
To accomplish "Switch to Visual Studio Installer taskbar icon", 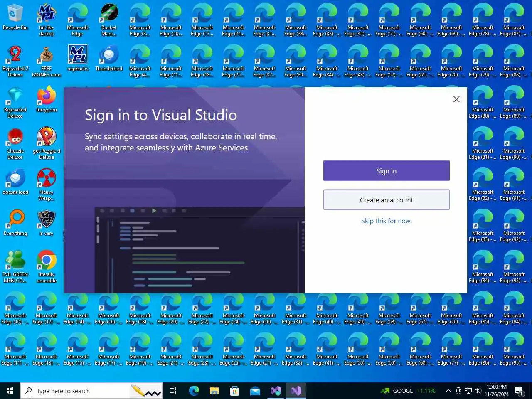I will point(275,391).
